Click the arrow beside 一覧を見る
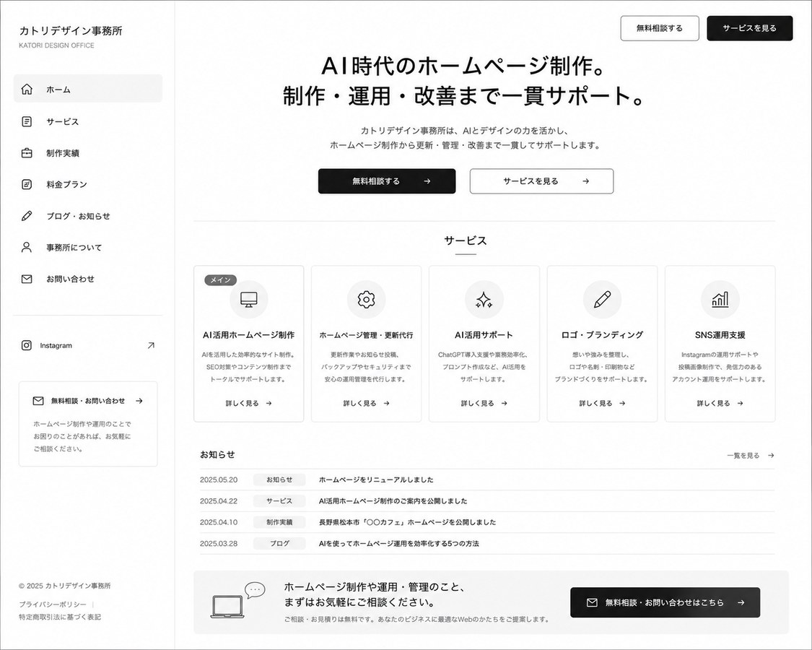The height and width of the screenshot is (650, 812). tap(771, 456)
